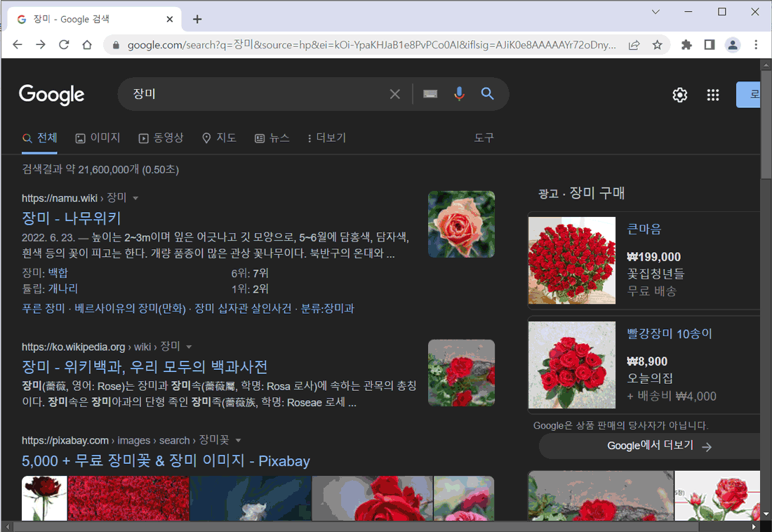This screenshot has height=532, width=772.
Task: Switch to the 이미지 search tab
Action: pyautogui.click(x=98, y=138)
